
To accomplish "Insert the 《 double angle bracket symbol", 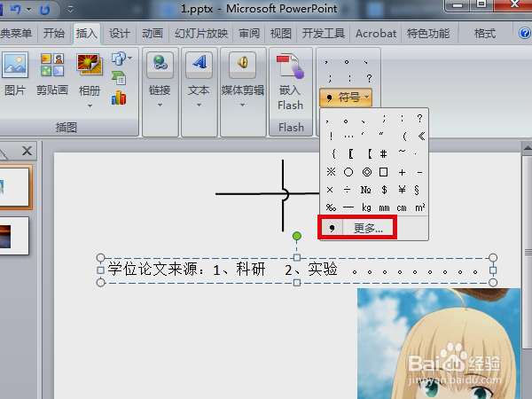I will (421, 136).
